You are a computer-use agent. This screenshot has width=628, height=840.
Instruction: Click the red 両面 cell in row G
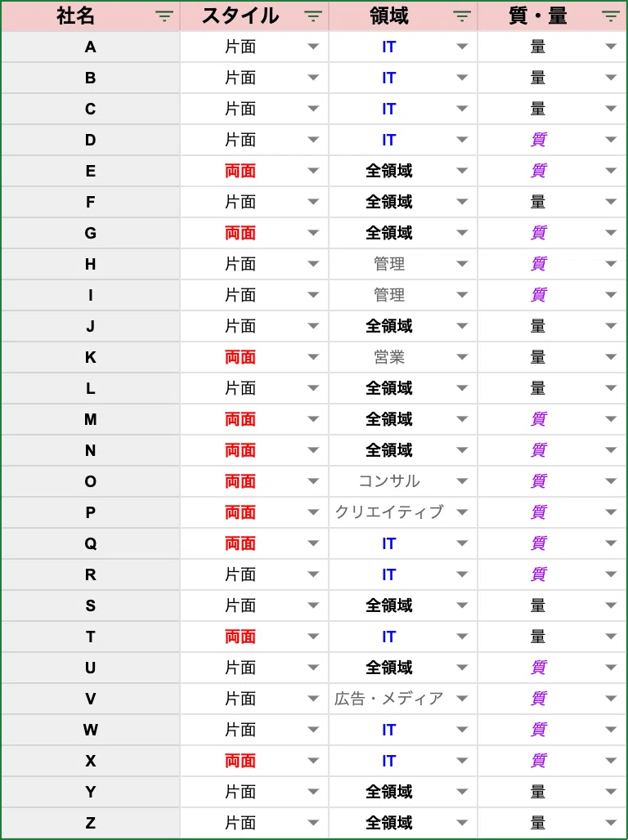[254, 233]
